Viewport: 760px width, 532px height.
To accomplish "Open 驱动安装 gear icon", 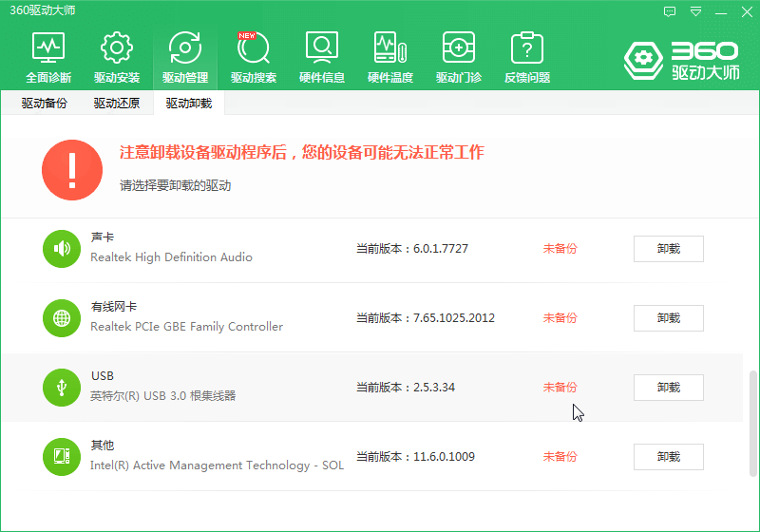I will click(117, 56).
